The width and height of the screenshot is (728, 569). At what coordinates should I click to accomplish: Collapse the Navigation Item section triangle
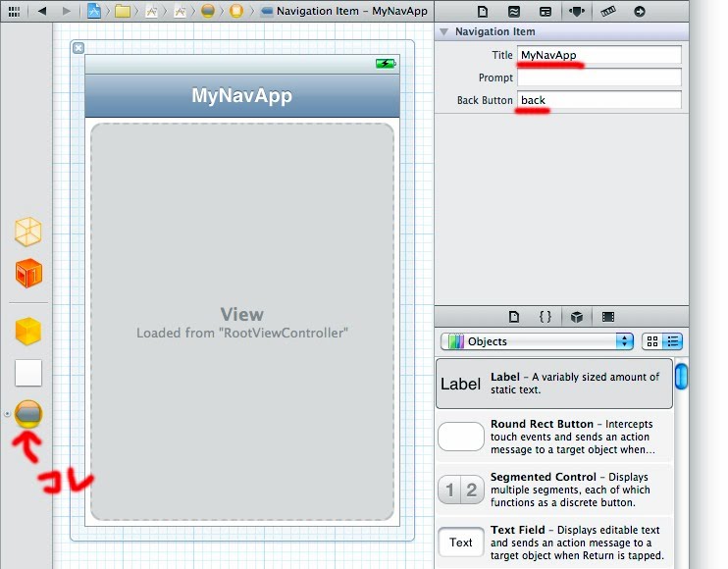pos(444,32)
